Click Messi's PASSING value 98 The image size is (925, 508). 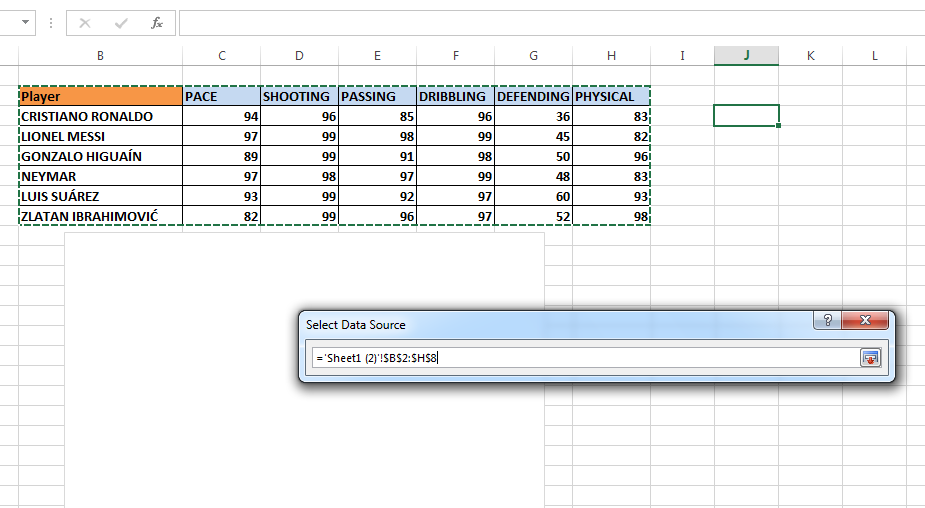(x=378, y=136)
